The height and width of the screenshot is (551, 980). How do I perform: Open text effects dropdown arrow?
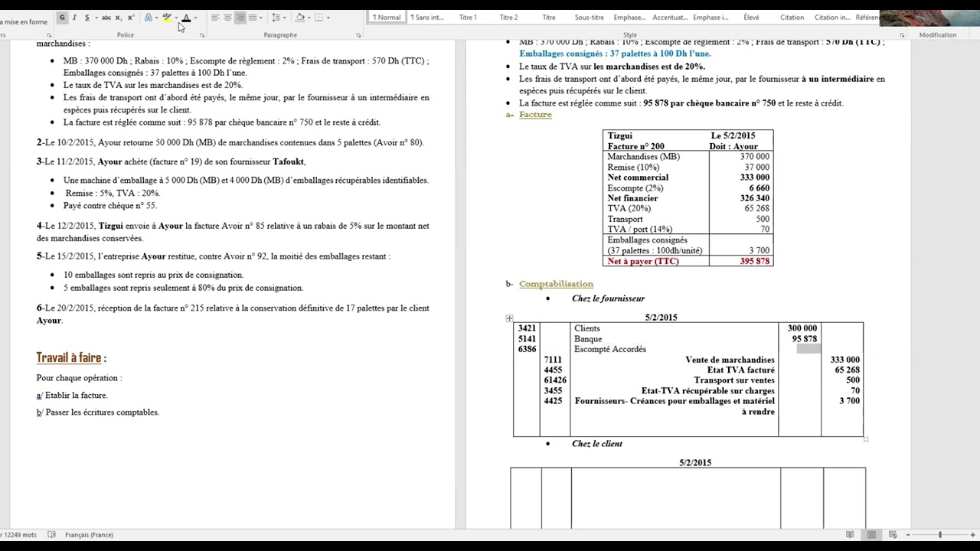(x=156, y=18)
